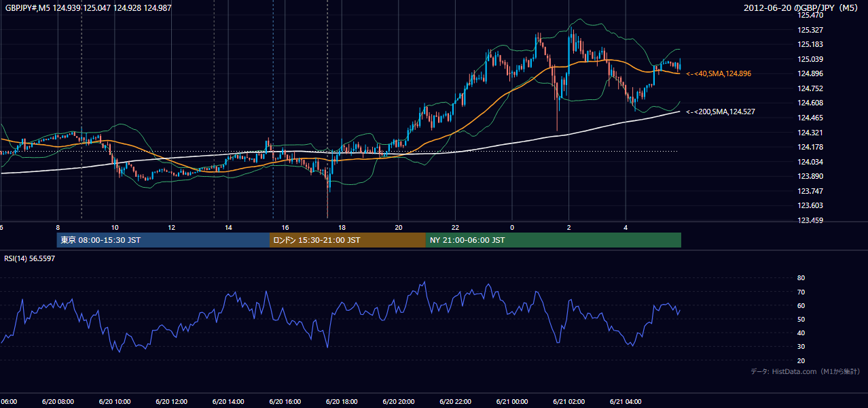Image resolution: width=868 pixels, height=408 pixels.
Task: Click the RSI(14) 56.5597 indicator label
Action: click(x=30, y=258)
